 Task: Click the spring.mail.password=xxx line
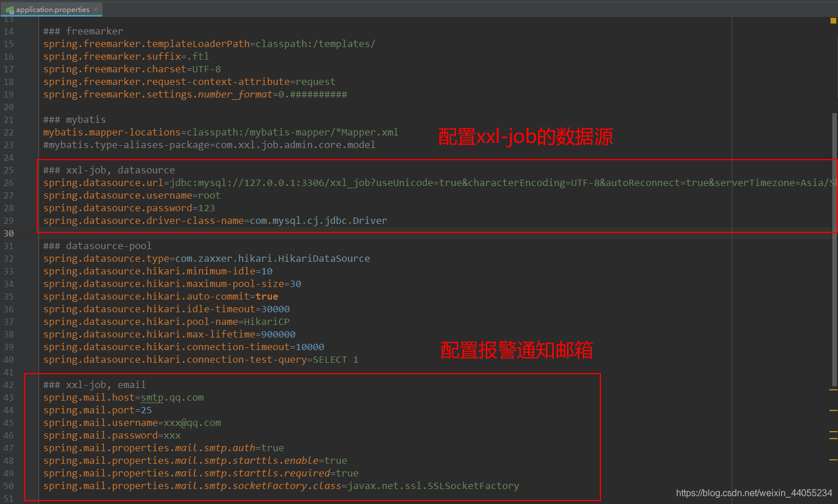pos(112,435)
